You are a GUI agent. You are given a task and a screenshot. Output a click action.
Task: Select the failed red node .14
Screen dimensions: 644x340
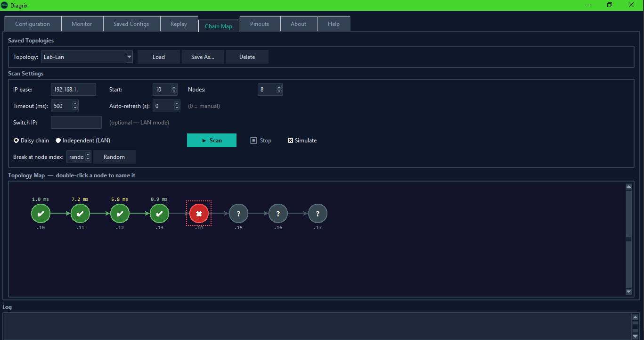(x=199, y=214)
